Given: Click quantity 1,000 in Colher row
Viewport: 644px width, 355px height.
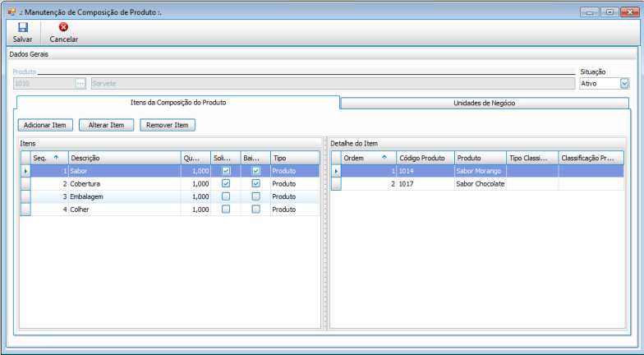Looking at the screenshot, I should [195, 209].
